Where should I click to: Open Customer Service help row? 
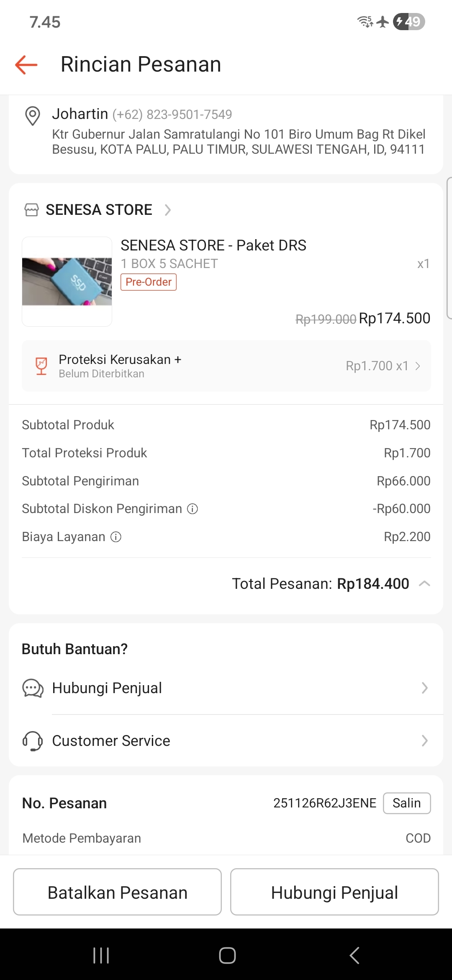coord(226,741)
